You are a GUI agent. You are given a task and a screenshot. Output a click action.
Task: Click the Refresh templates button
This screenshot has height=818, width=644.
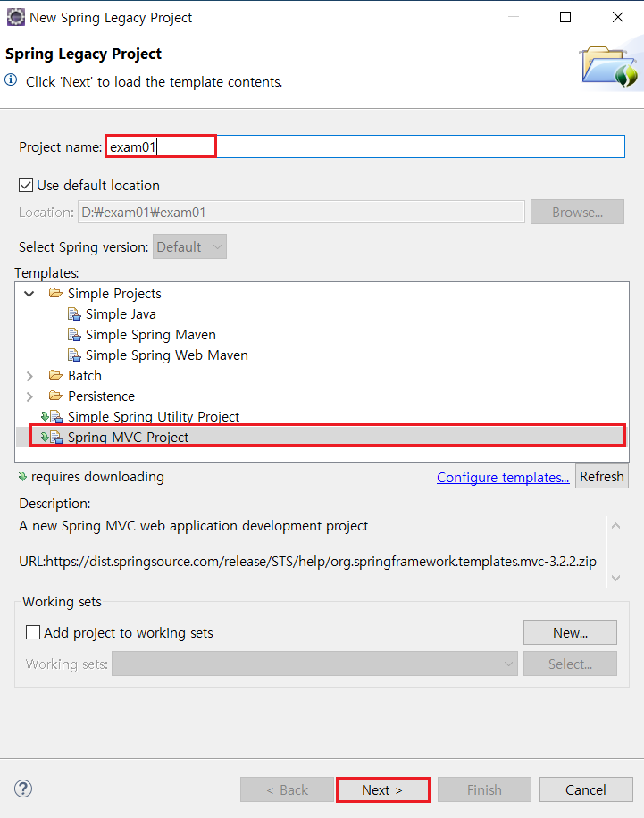tap(602, 476)
